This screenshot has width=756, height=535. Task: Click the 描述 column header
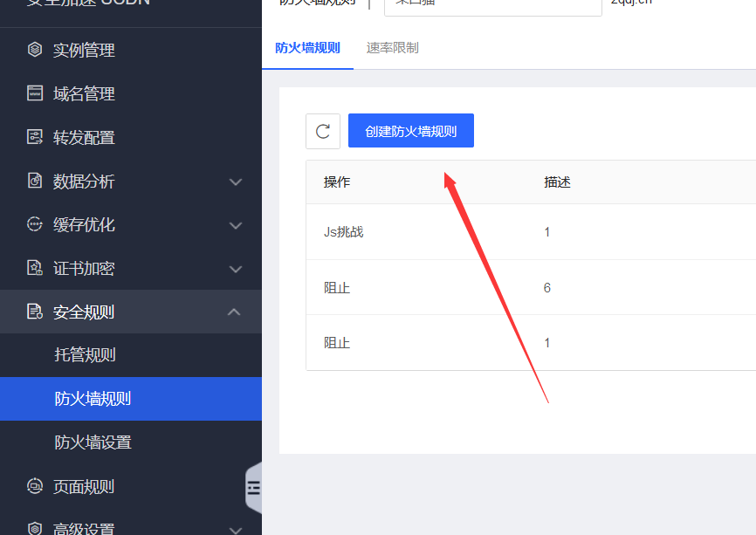(557, 182)
